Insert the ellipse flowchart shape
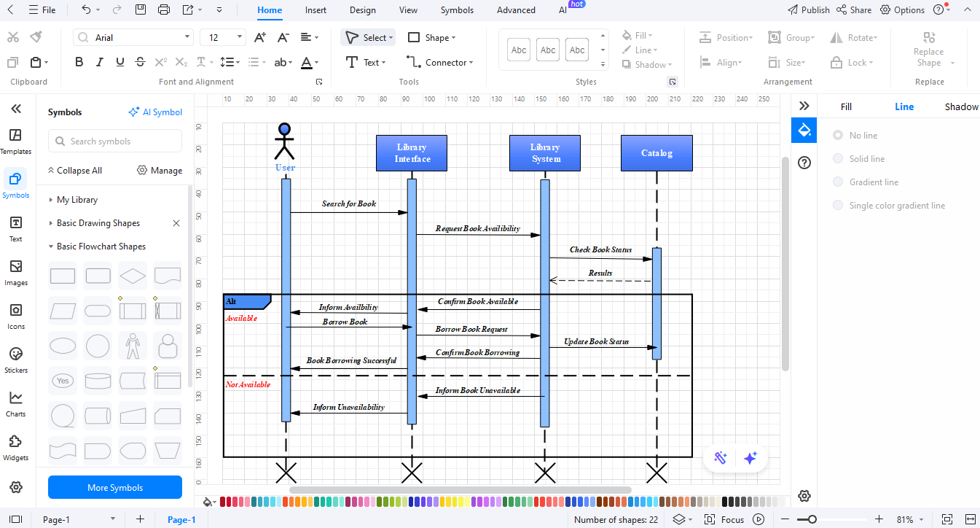980x528 pixels. tap(62, 346)
